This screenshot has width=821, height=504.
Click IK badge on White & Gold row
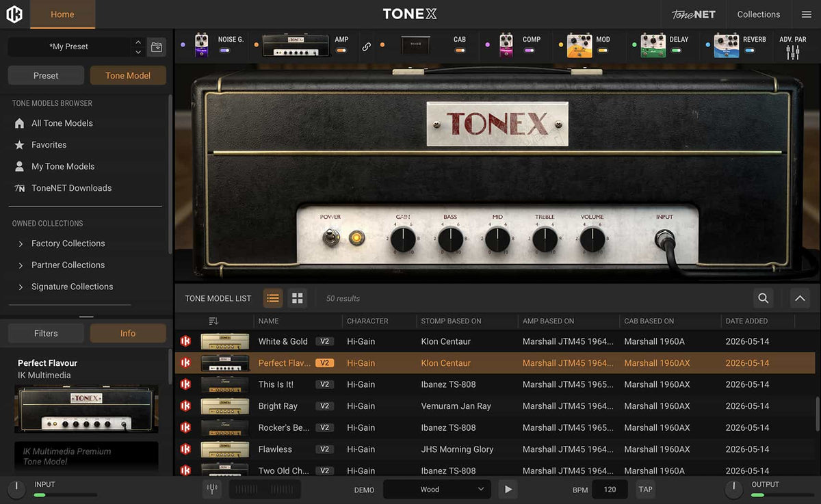(185, 341)
